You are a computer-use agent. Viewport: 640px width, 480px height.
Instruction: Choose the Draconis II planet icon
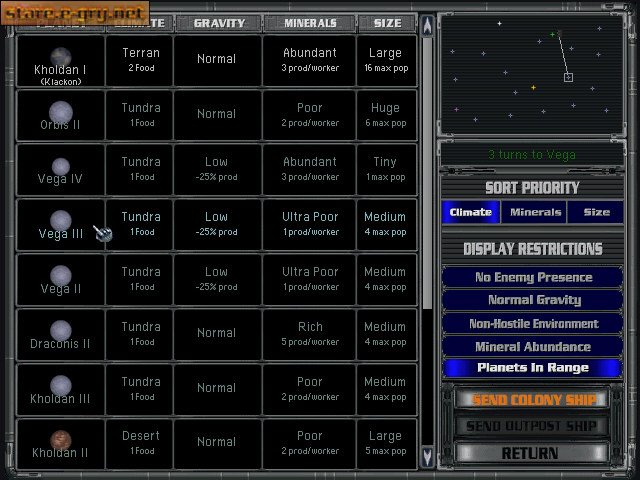[x=61, y=331]
